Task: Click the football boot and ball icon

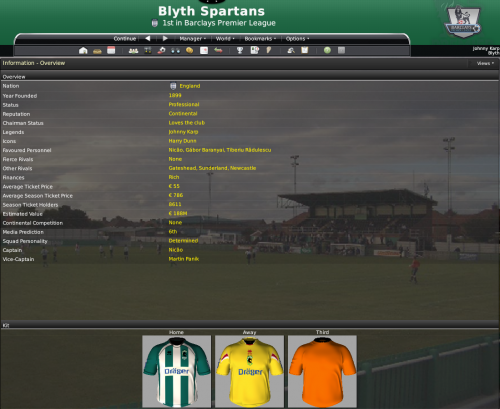Action: point(162,50)
